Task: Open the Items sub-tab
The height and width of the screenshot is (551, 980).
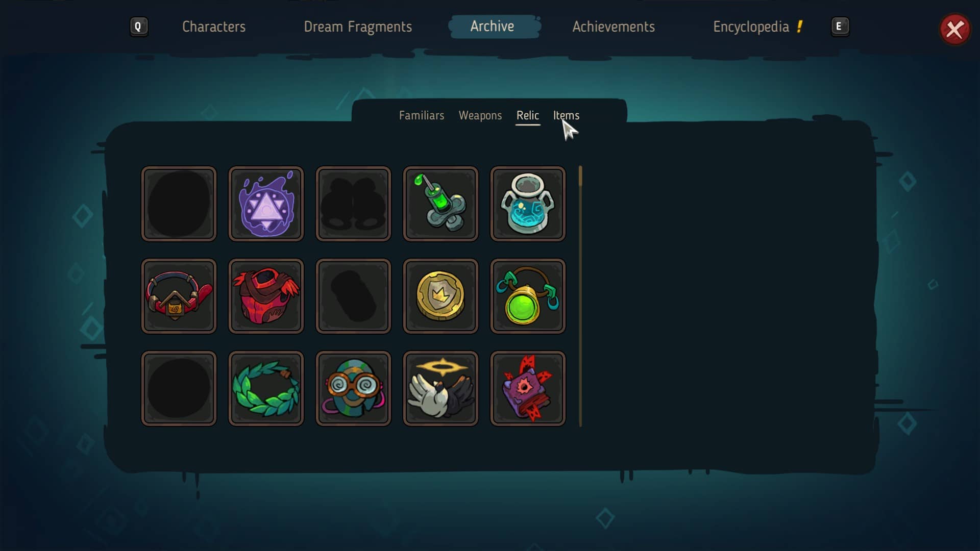Action: click(x=566, y=115)
